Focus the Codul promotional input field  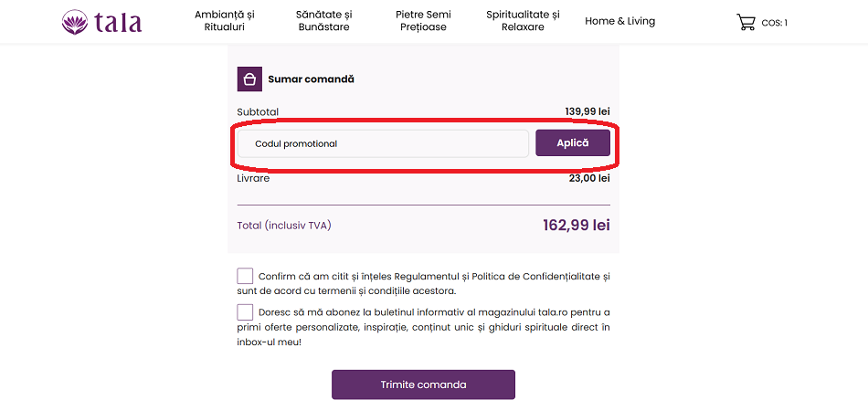click(384, 143)
